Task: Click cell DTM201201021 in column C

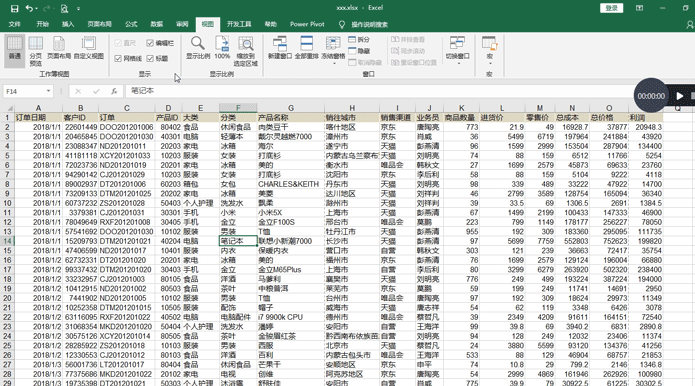Action: pyautogui.click(x=126, y=241)
